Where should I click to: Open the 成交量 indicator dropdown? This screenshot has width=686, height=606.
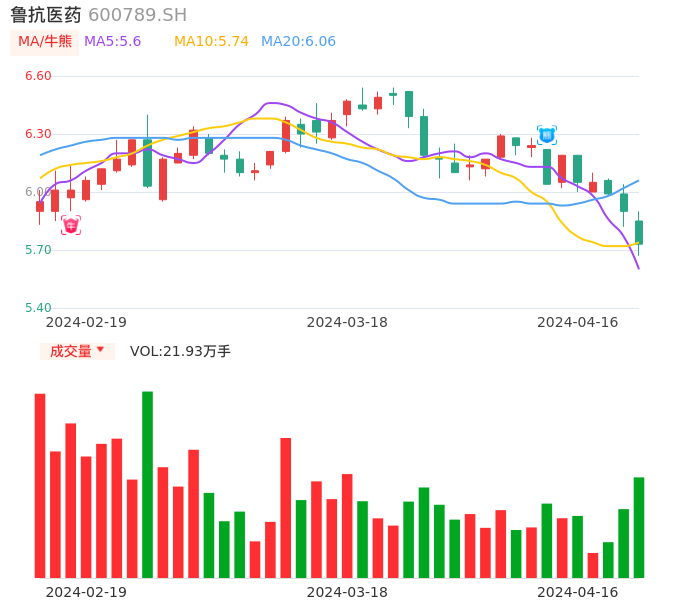tap(77, 351)
